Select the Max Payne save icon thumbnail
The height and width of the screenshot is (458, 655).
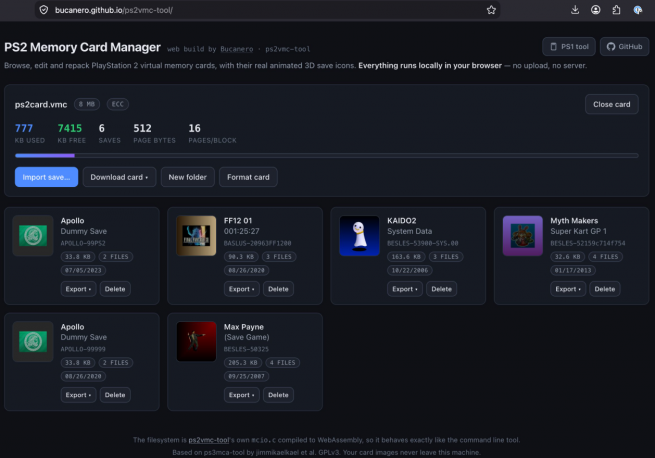196,341
